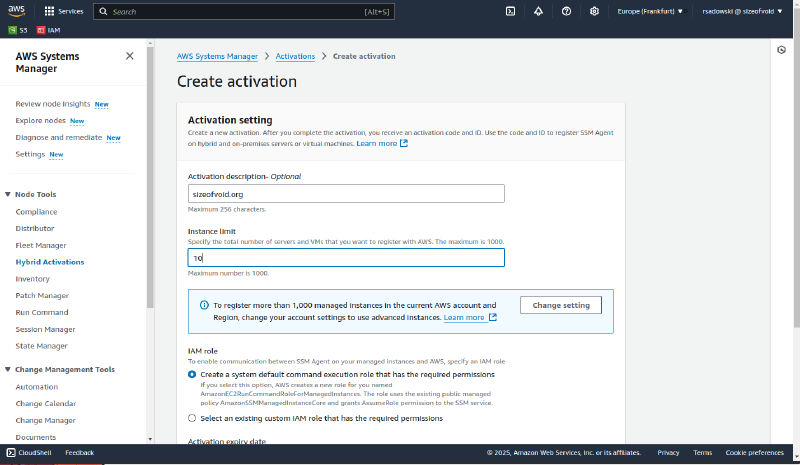The width and height of the screenshot is (800, 465).
Task: Select existing custom IAM role option
Action: pos(192,418)
